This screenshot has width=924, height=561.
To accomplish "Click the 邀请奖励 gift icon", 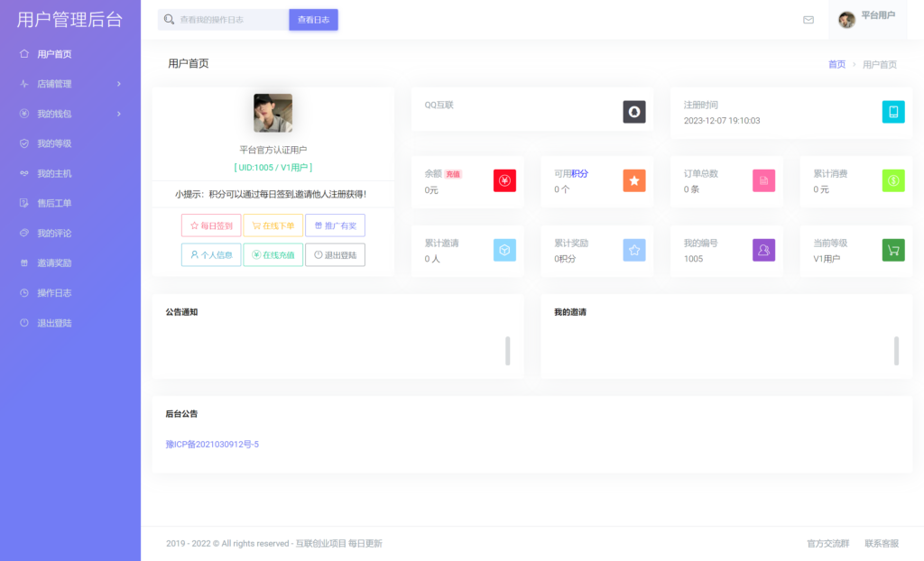I will point(24,262).
